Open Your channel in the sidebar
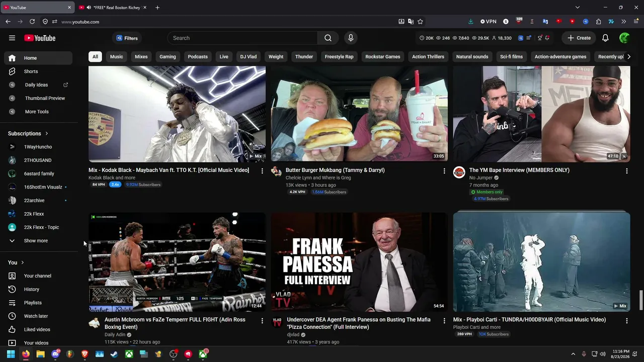Screen dimensions: 644x362 click(x=38, y=276)
